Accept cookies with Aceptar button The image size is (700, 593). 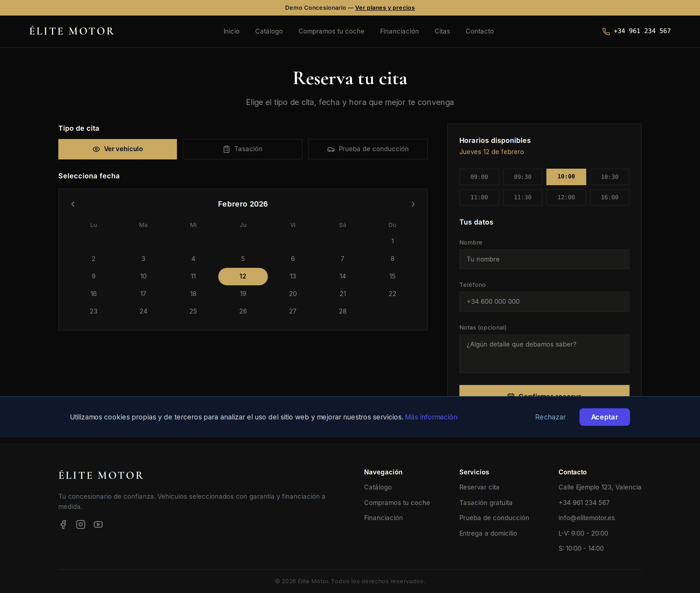(x=604, y=417)
